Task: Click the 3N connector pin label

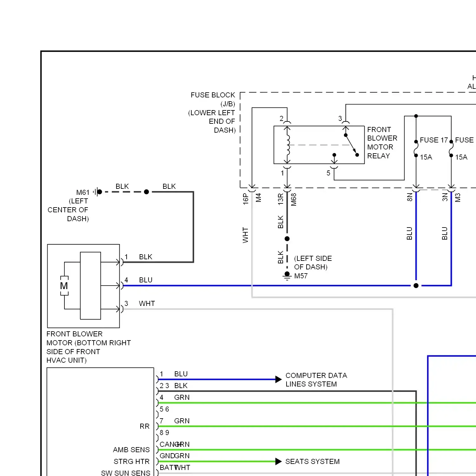Action: click(x=445, y=197)
